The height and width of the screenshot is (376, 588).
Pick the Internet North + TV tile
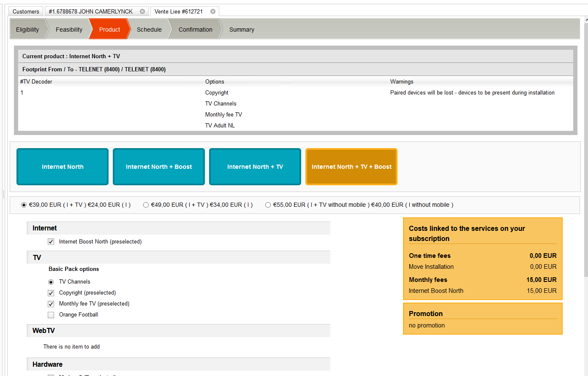pos(255,167)
